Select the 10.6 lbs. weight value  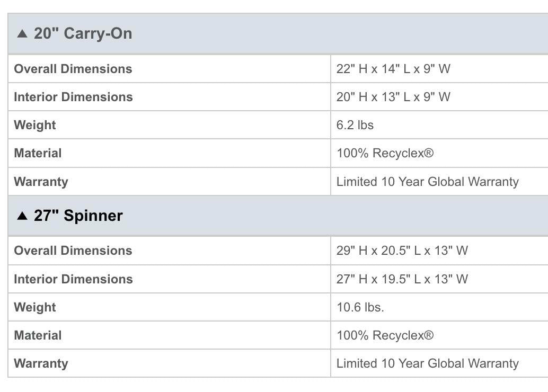pyautogui.click(x=360, y=307)
